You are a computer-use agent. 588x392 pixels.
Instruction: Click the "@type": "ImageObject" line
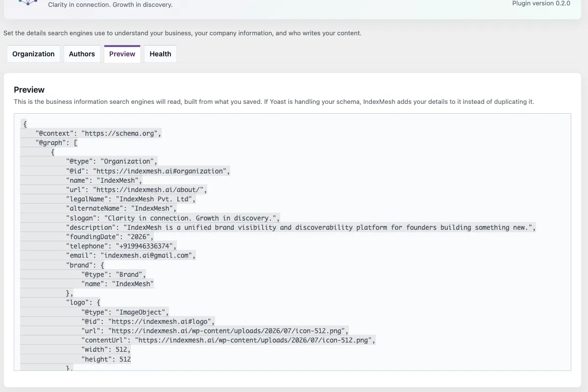[x=125, y=312]
